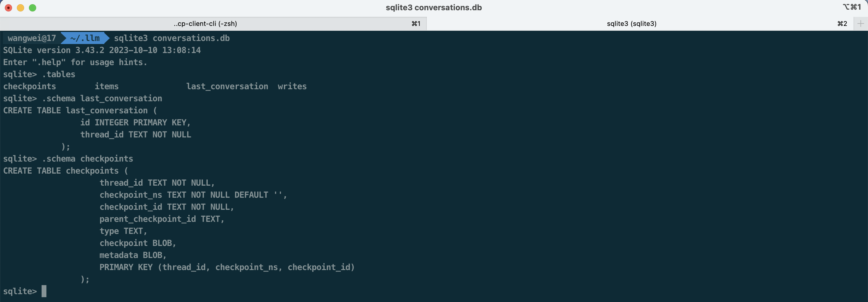
Task: Click the wangwei@17 prompt segment
Action: (x=32, y=38)
